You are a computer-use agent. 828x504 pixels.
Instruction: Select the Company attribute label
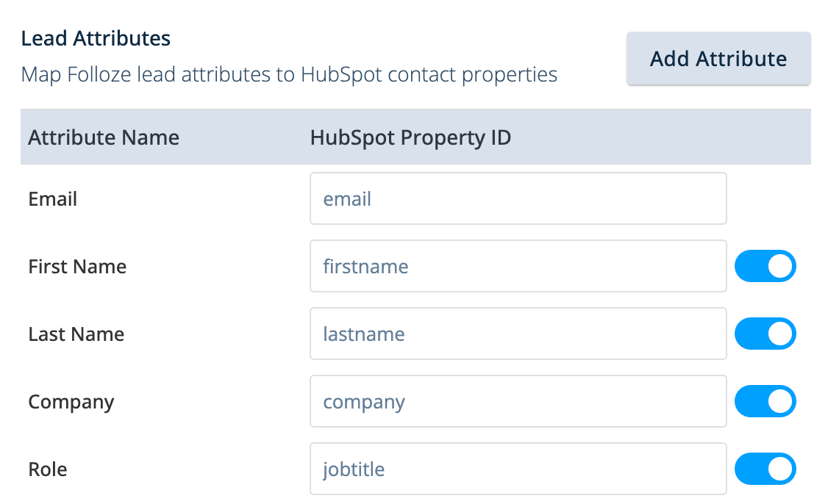coord(71,402)
